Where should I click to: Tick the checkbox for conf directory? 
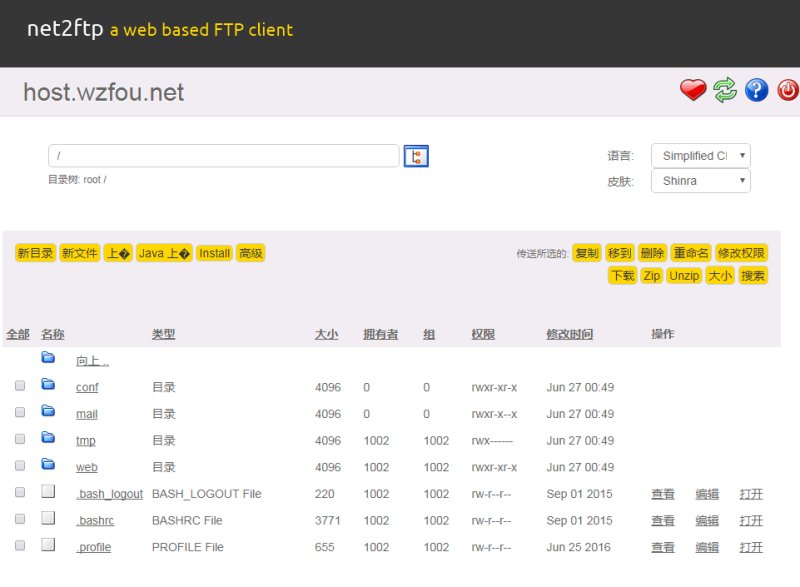tap(20, 386)
